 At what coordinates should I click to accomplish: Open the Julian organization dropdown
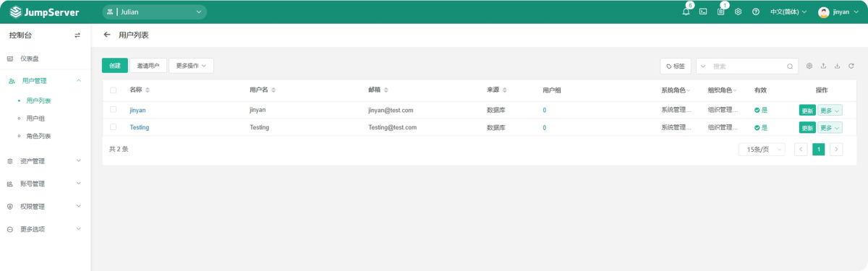tap(154, 12)
